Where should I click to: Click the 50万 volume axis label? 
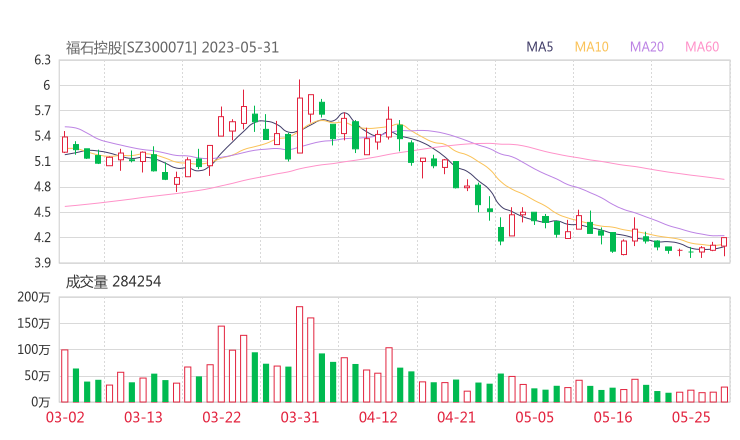tap(37, 376)
